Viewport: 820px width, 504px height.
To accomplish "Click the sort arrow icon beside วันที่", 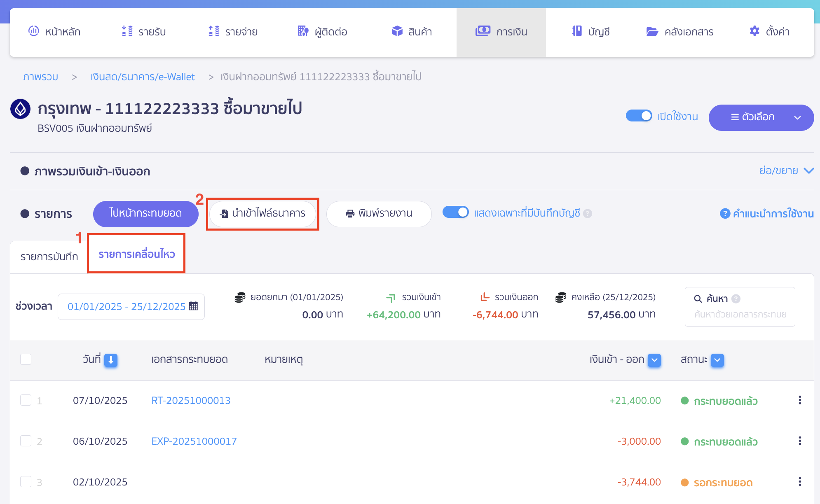I will (111, 360).
